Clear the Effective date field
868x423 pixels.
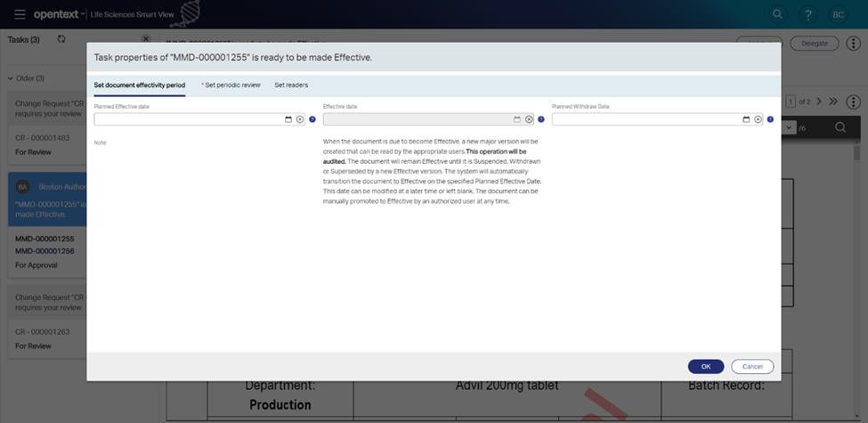529,119
